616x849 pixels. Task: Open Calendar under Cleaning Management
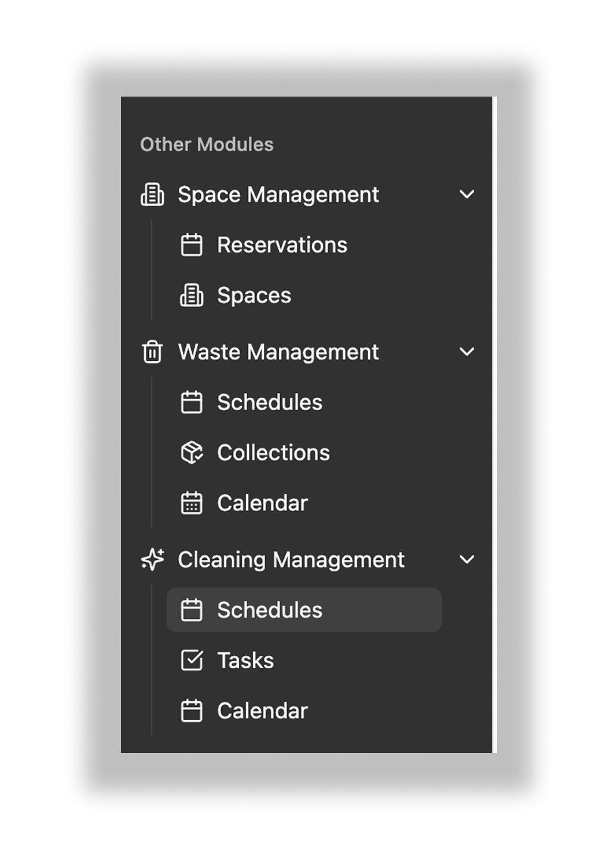pyautogui.click(x=262, y=710)
